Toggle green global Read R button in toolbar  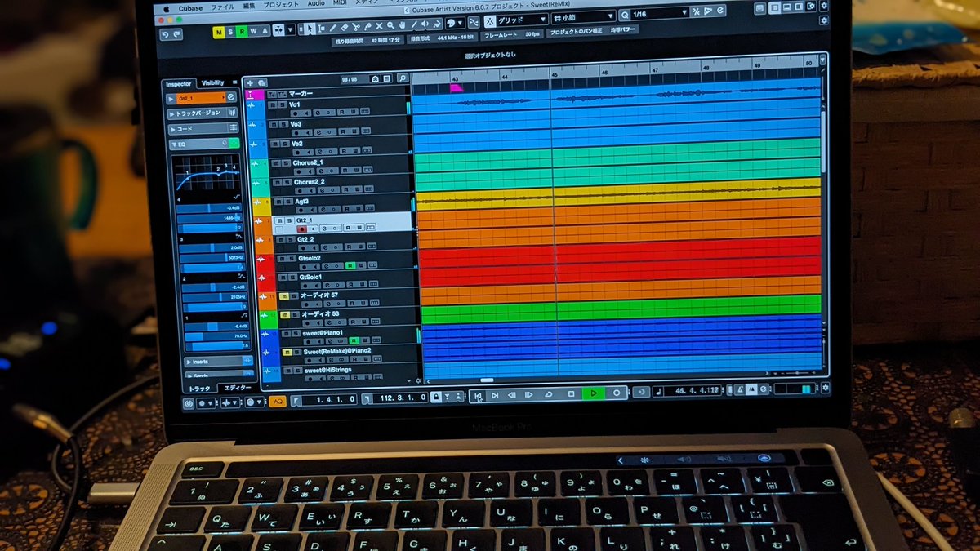click(x=242, y=32)
